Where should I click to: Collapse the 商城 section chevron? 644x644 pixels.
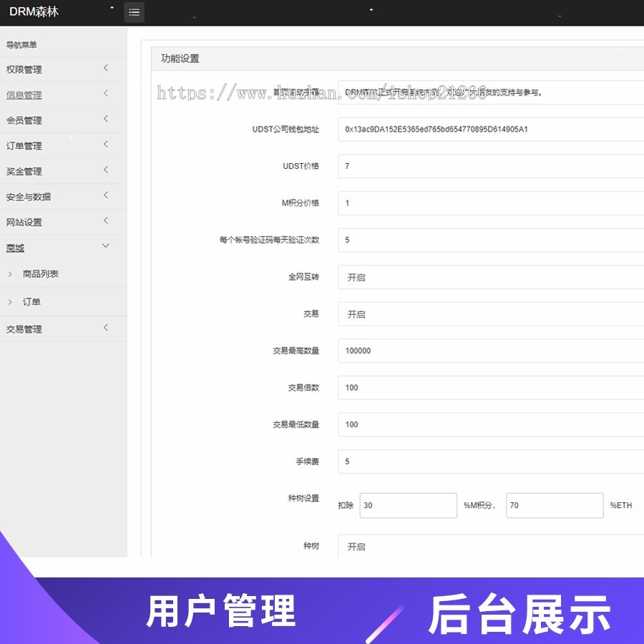click(x=105, y=245)
